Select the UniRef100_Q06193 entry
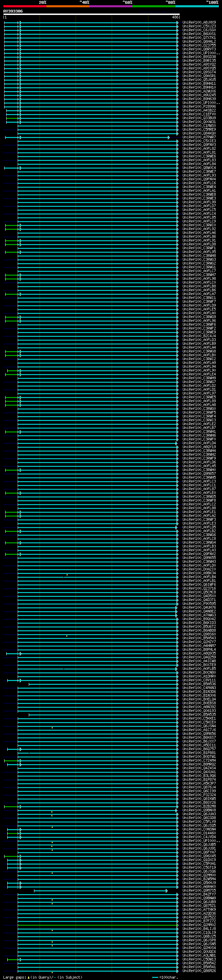This screenshot has height=980, width=222. pos(199,711)
